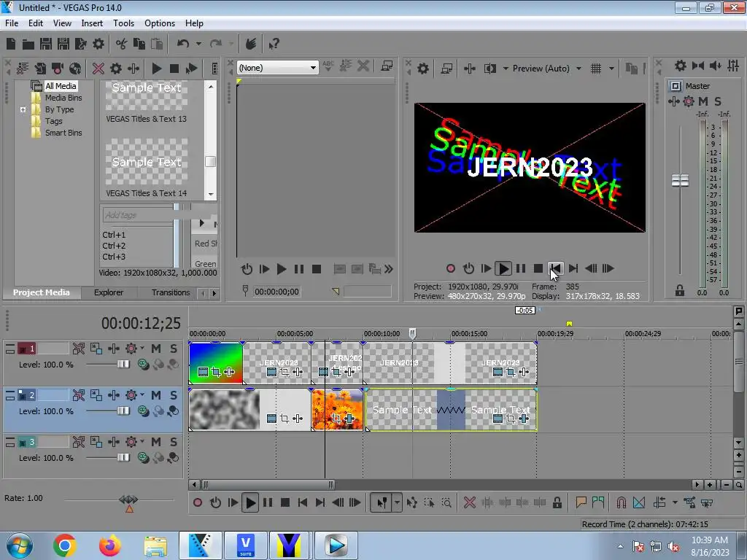Solo video track 3
747x560 pixels.
174,442
